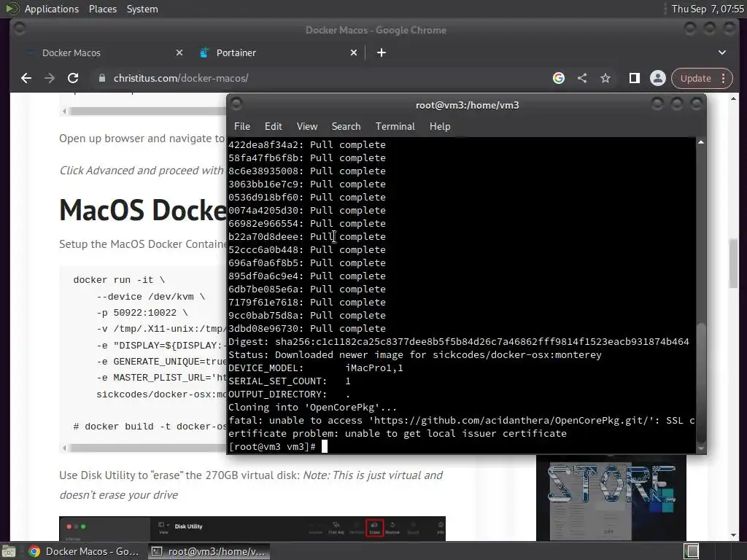Click show desktop icon on bottom panel
The image size is (747, 560).
[x=9, y=551]
